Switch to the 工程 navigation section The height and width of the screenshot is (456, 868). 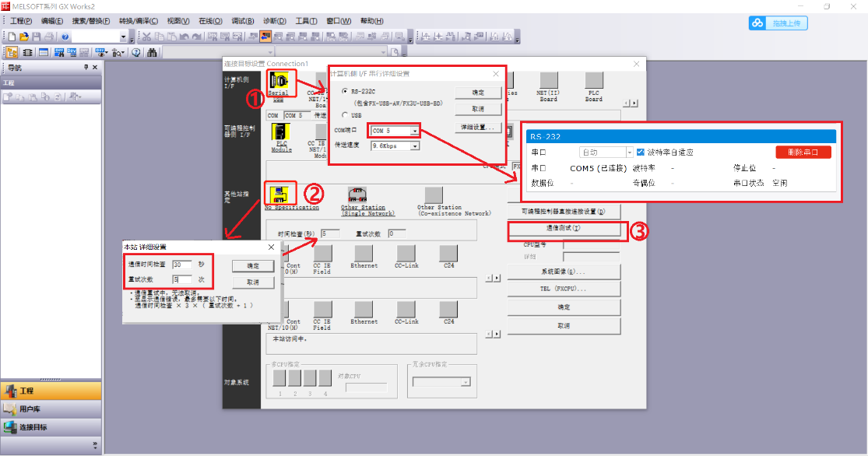tap(51, 391)
